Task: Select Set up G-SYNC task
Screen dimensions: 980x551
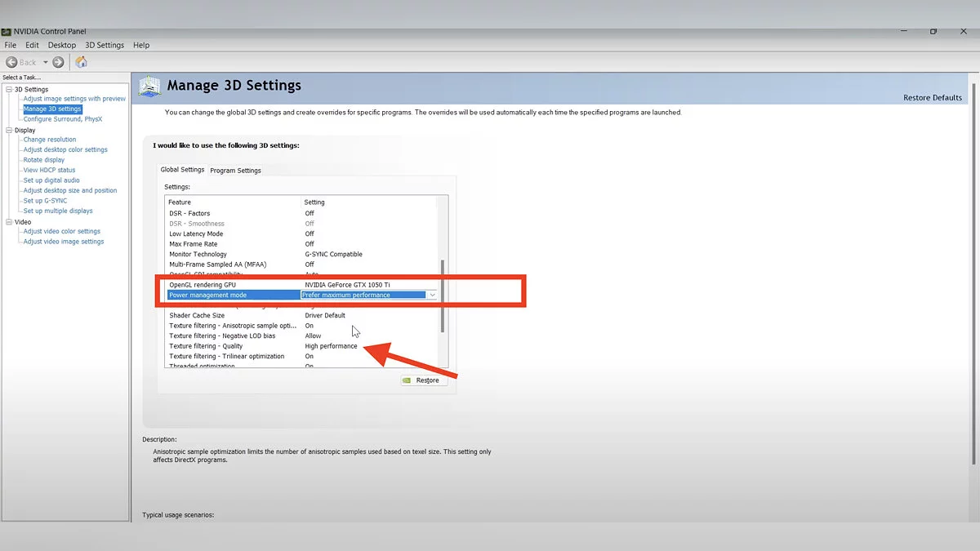Action: point(45,201)
